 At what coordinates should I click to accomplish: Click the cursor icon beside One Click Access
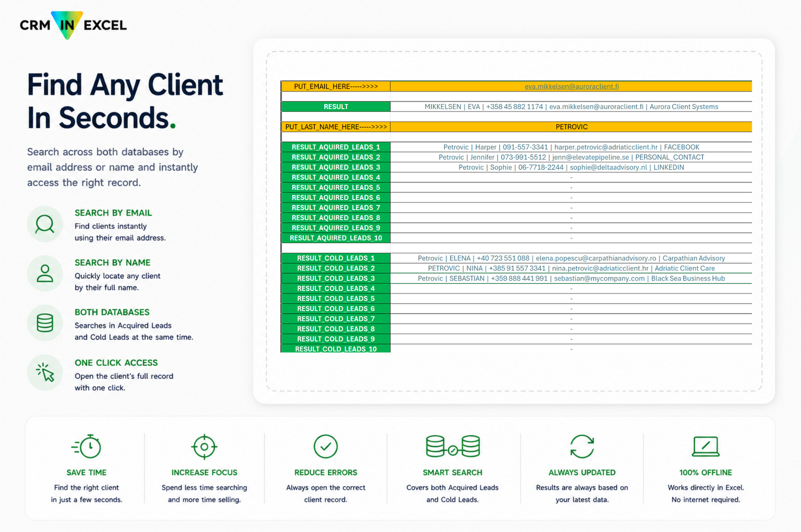(45, 373)
